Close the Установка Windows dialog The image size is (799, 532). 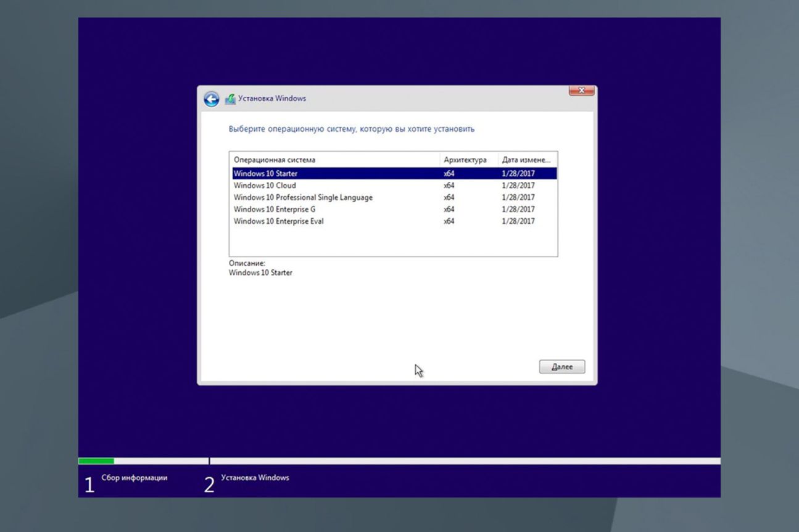(x=581, y=91)
